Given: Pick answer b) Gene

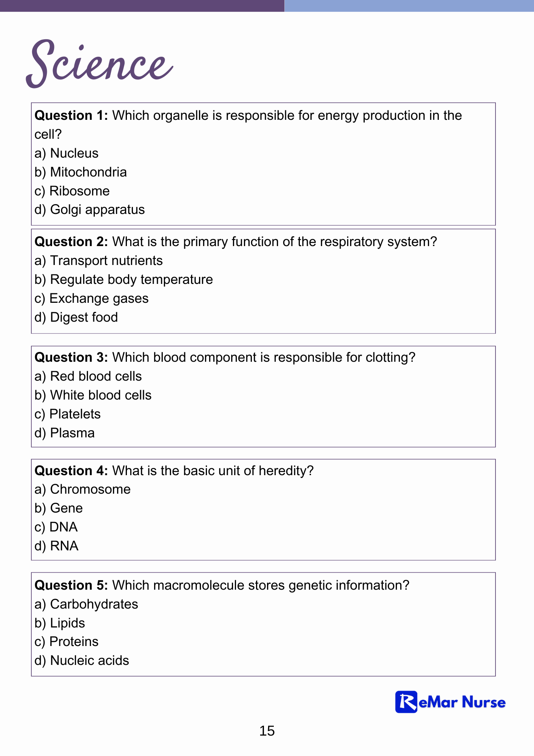Looking at the screenshot, I should coord(59,508).
